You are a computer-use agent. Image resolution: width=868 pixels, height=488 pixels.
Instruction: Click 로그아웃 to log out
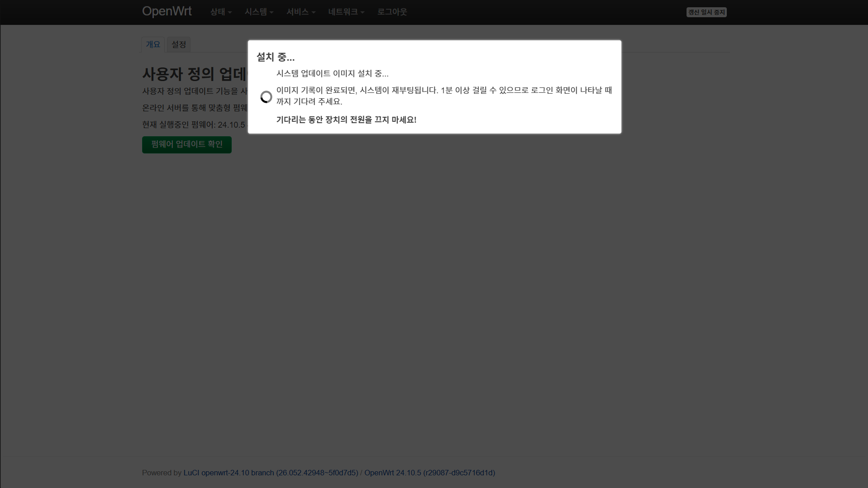click(x=392, y=12)
